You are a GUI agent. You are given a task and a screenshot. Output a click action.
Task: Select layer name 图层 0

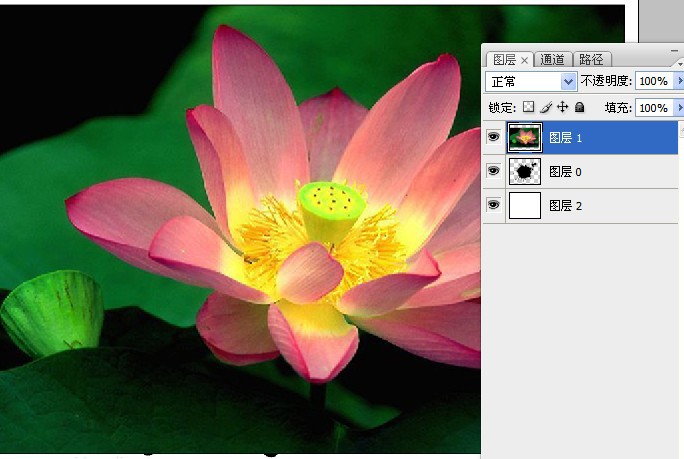[x=565, y=172]
